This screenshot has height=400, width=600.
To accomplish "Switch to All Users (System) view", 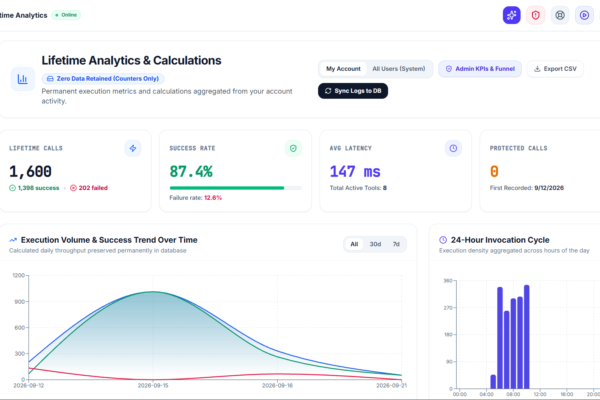I will [399, 69].
